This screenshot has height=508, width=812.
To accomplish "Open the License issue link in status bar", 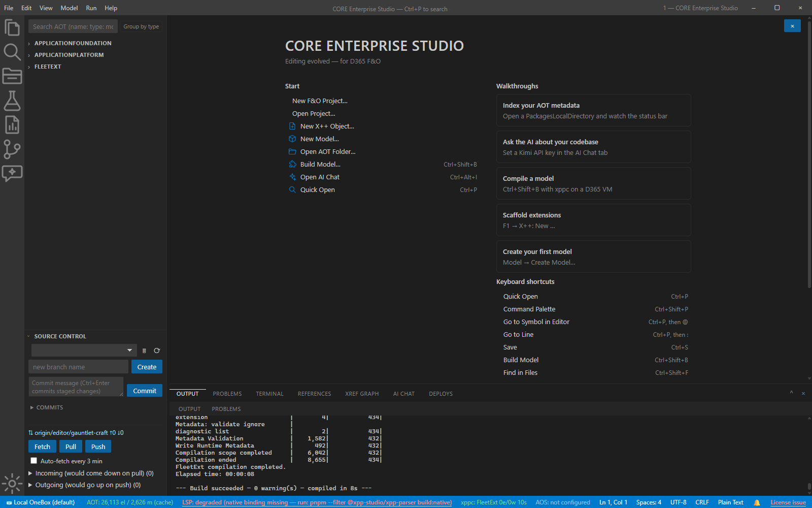I will point(788,502).
